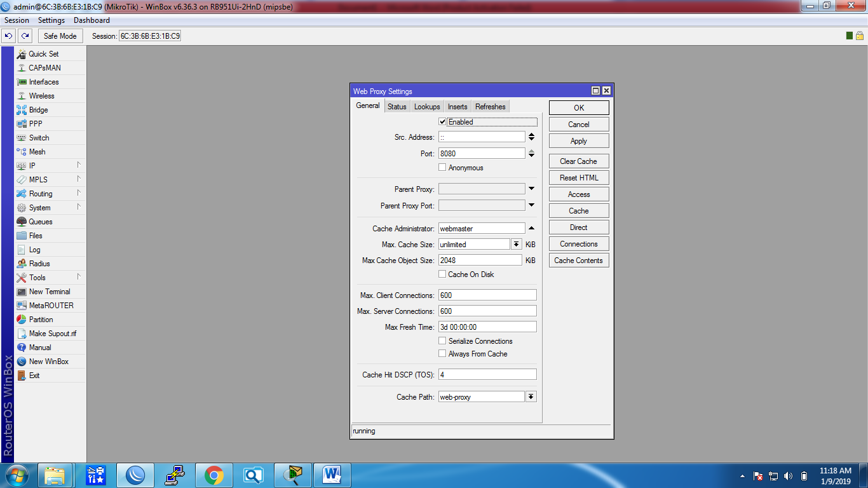The image size is (868, 488).
Task: Click the Connections button
Action: (579, 244)
